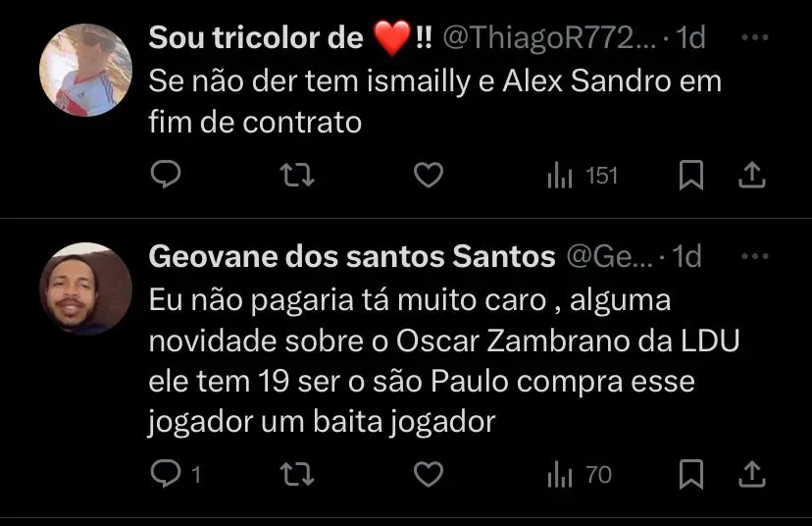Reply to the ThiagoR772 tweet
This screenshot has width=812, height=526.
(165, 174)
